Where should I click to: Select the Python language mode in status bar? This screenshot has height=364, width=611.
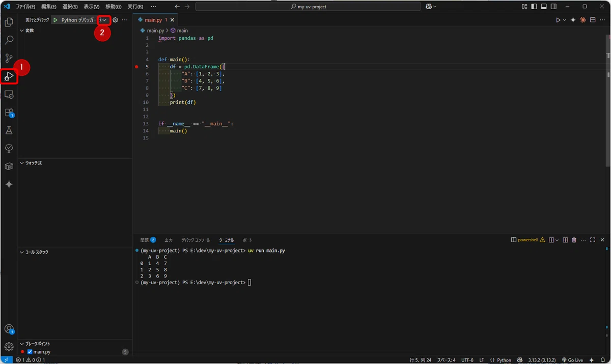[501, 360]
